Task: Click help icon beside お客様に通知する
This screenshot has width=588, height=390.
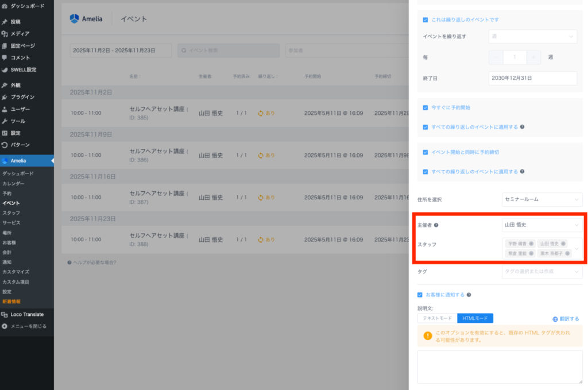Action: click(x=469, y=295)
